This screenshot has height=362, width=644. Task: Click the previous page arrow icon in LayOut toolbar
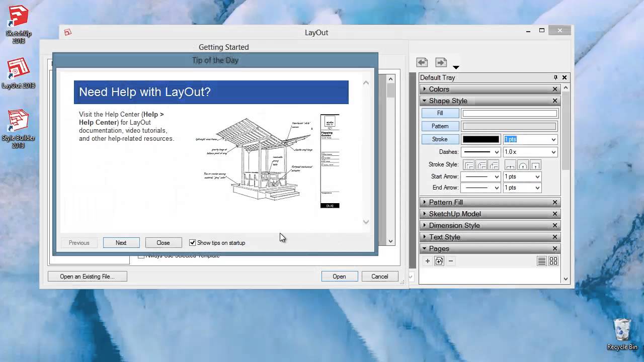[422, 62]
